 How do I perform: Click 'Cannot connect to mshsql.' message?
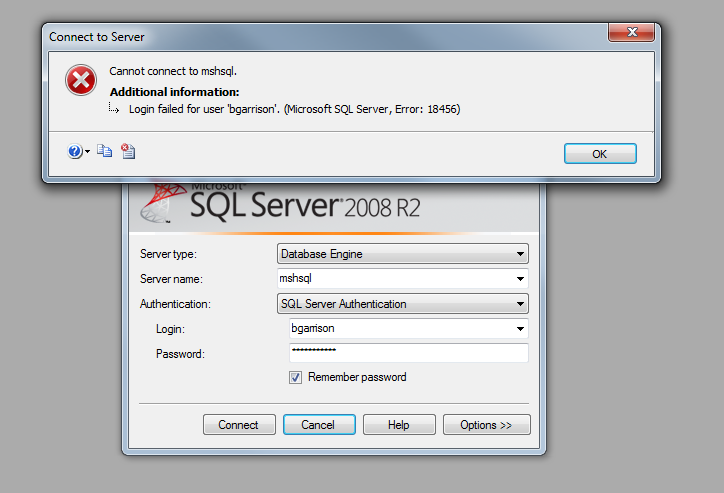(173, 71)
